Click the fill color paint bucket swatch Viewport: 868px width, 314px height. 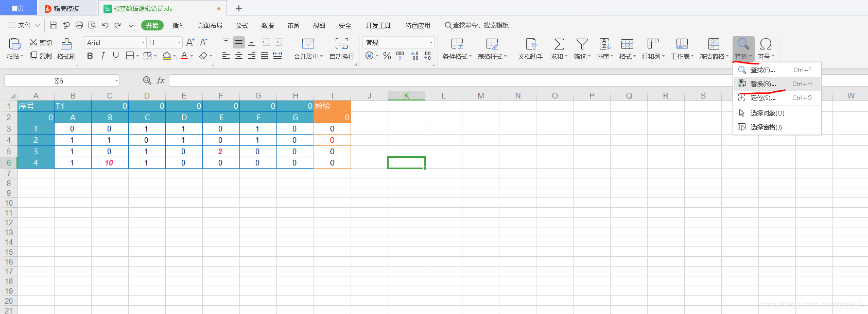coord(166,56)
